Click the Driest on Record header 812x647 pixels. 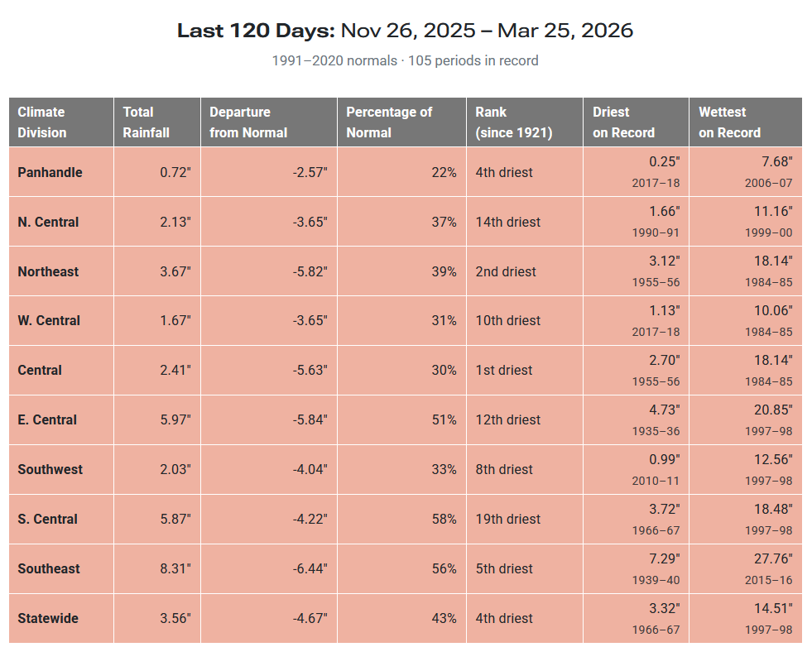click(x=623, y=122)
